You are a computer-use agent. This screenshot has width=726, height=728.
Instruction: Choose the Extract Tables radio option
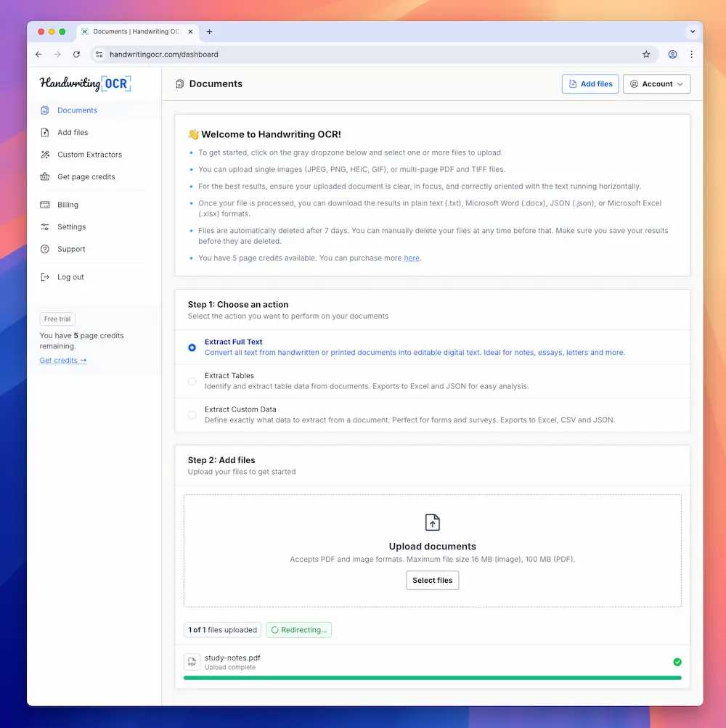192,381
